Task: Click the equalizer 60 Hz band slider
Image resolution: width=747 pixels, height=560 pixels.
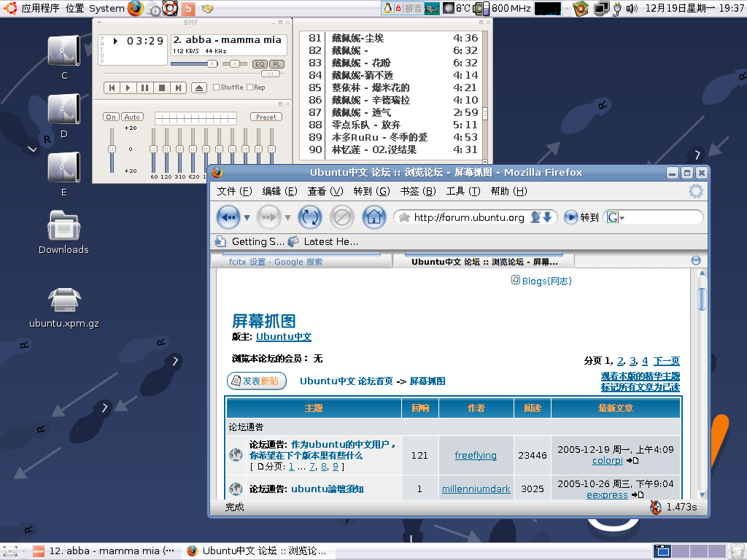Action: click(x=153, y=149)
